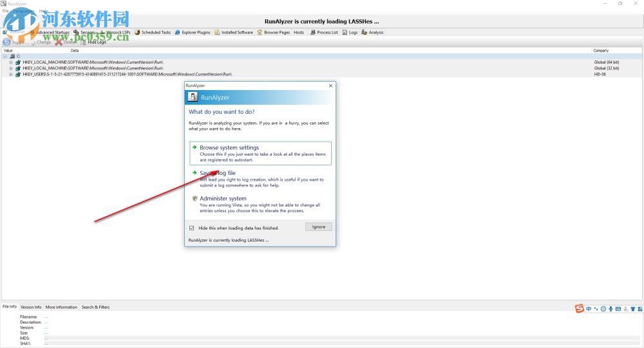The image size is (644, 348).
Task: Open the Winsock LSPs section
Action: [x=115, y=32]
